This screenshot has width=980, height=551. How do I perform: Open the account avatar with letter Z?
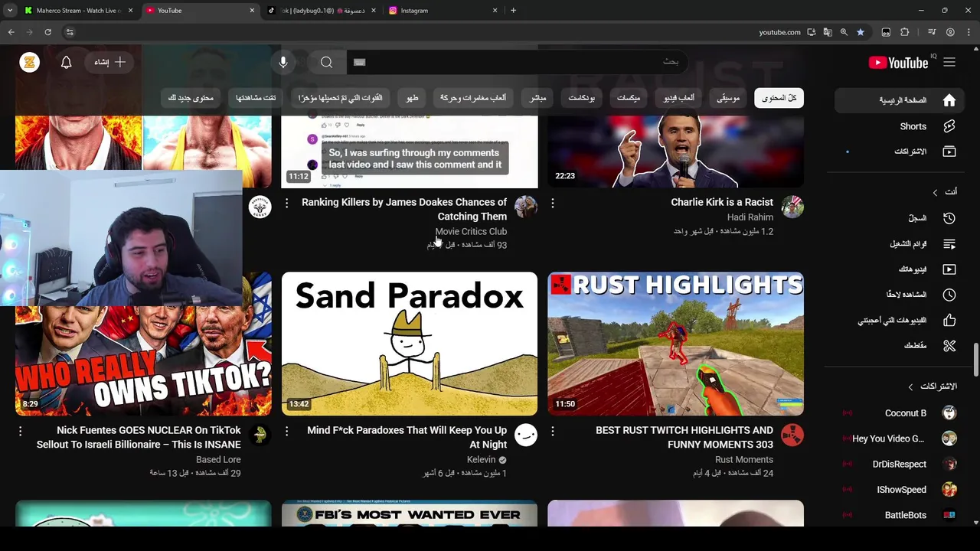[x=29, y=63]
